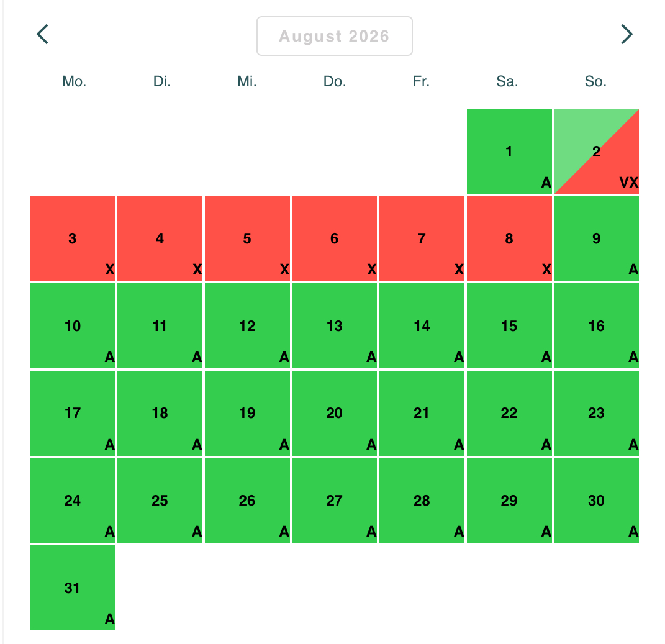Choose unavailable Saturday August 8
This screenshot has height=644, width=665.
click(x=509, y=238)
